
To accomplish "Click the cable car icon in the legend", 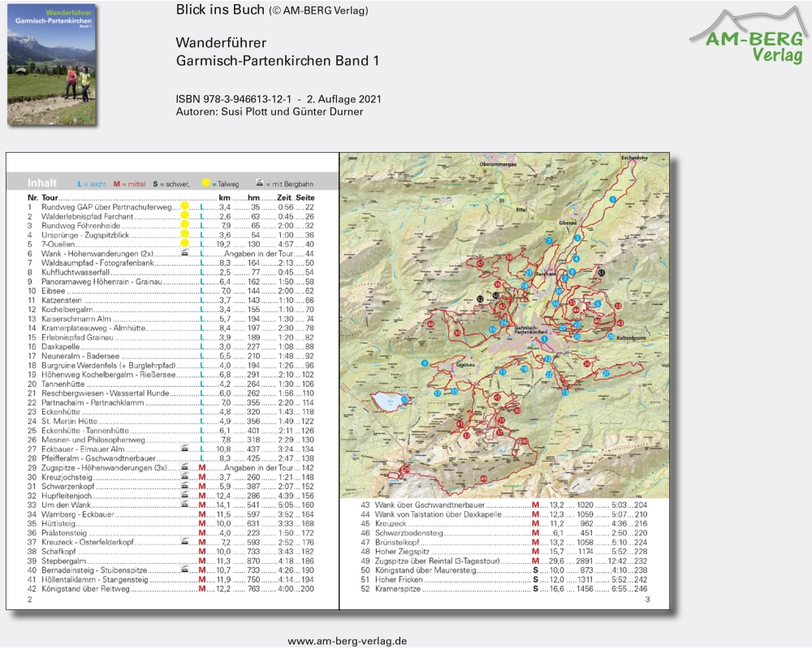I will click(259, 184).
